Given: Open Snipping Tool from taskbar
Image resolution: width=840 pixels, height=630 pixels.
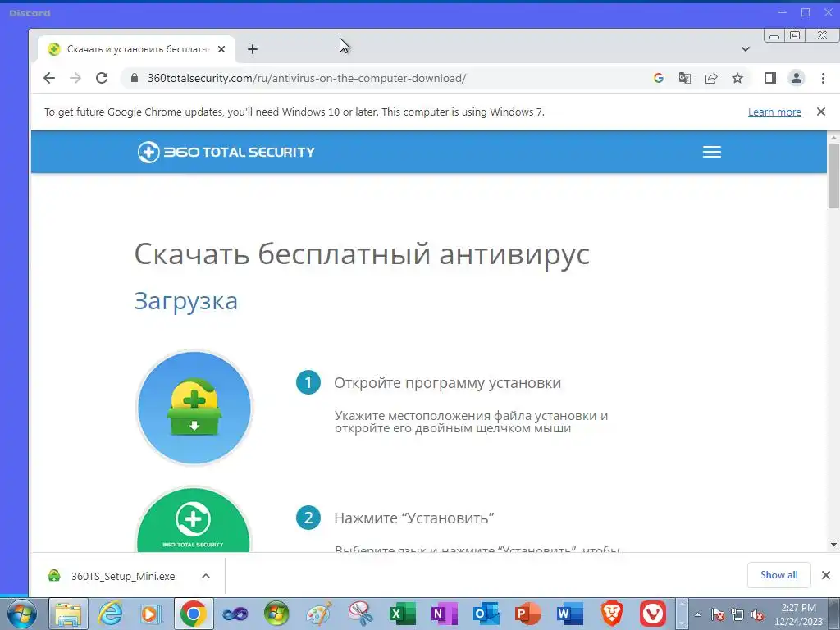Looking at the screenshot, I should [361, 614].
